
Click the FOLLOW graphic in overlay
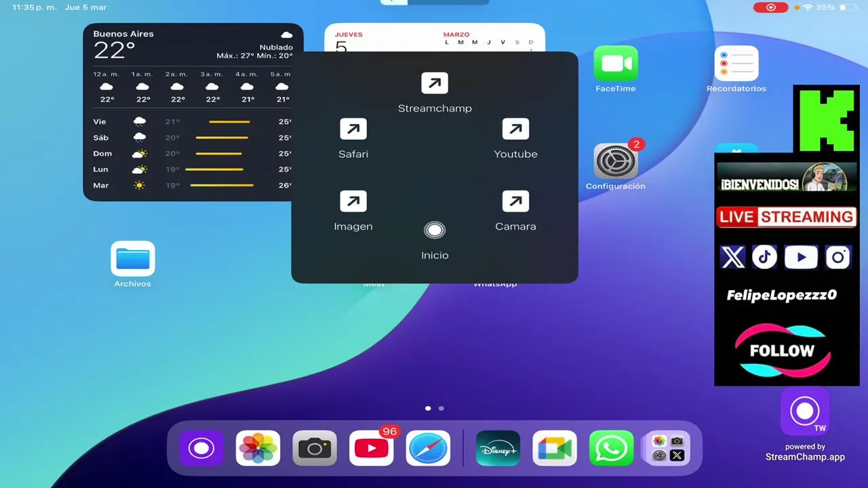[x=783, y=350]
